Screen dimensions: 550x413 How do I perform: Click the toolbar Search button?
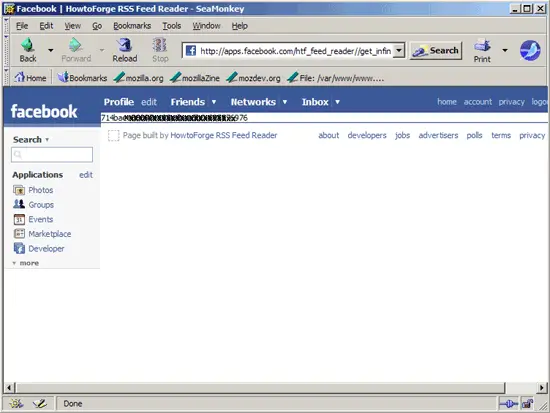[x=436, y=51]
